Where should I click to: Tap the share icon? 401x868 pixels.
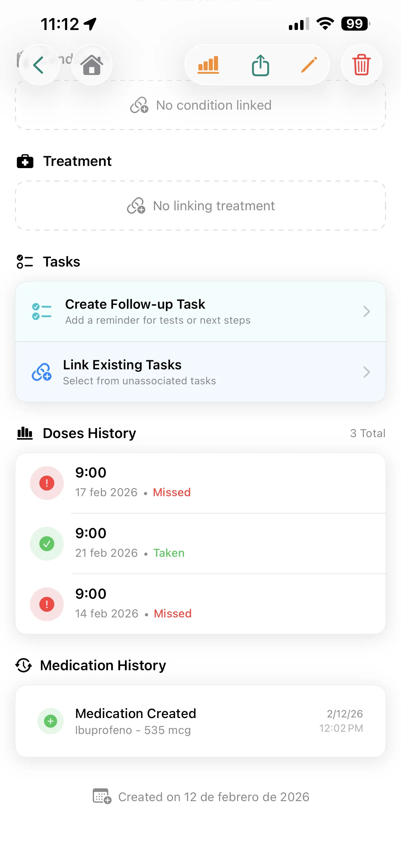pos(260,65)
